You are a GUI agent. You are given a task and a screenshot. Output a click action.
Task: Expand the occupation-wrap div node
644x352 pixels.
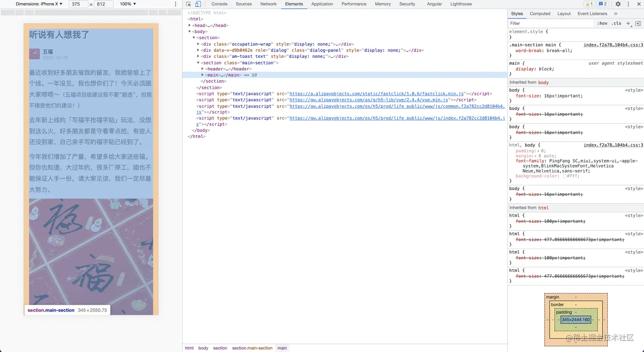[x=198, y=44]
